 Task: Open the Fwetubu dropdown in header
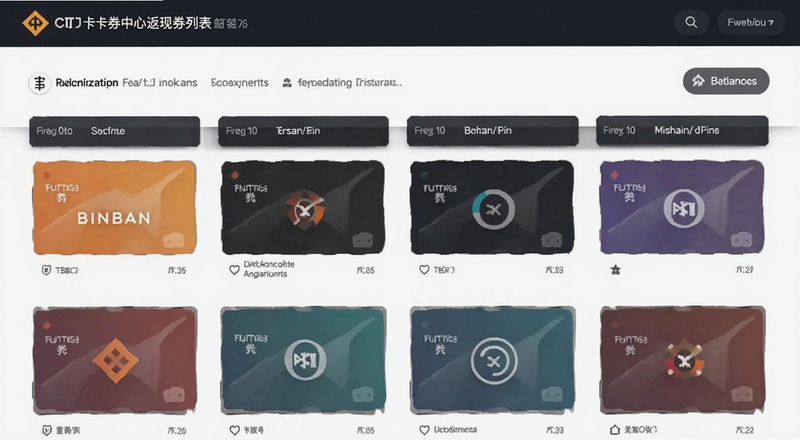(x=751, y=22)
